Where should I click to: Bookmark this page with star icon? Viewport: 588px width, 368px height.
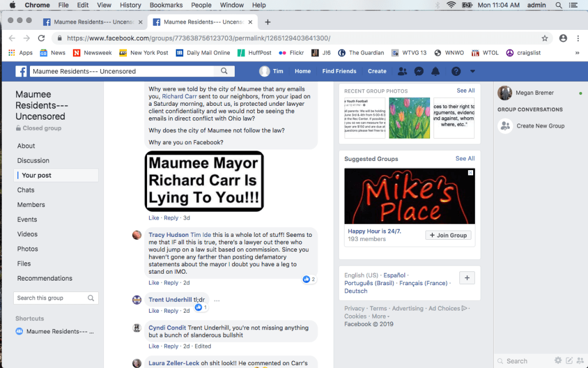point(544,38)
